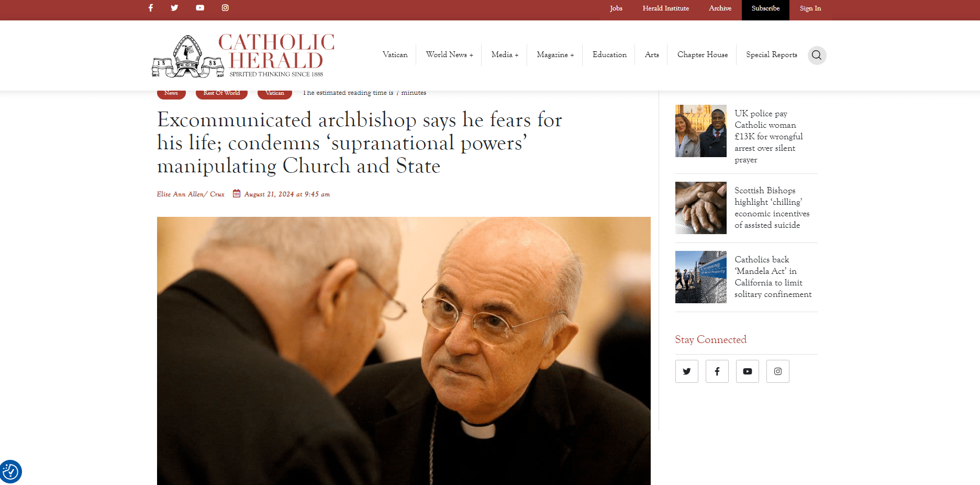
Task: Open Facebook under Stay Connected
Action: [717, 371]
